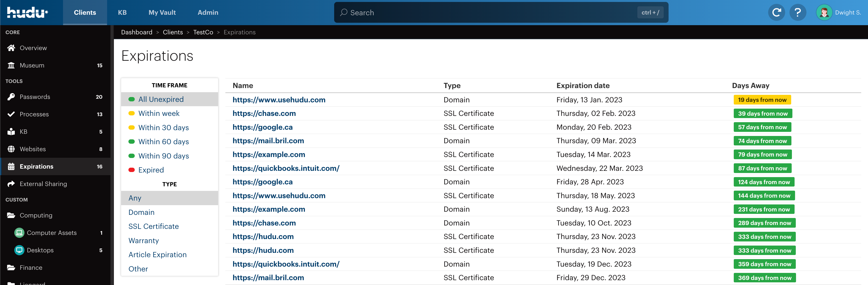868x285 pixels.
Task: Click the External Sharing arrow icon
Action: [x=11, y=184]
